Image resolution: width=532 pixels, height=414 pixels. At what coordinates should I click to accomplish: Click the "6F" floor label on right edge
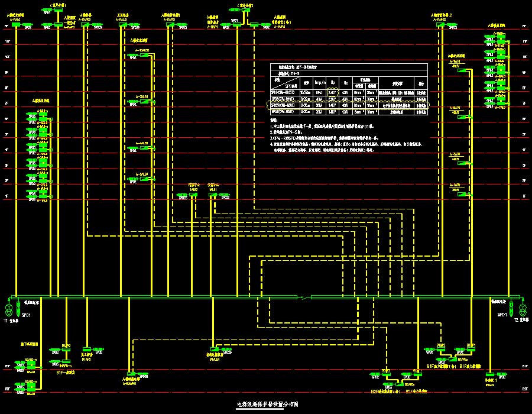(524, 119)
